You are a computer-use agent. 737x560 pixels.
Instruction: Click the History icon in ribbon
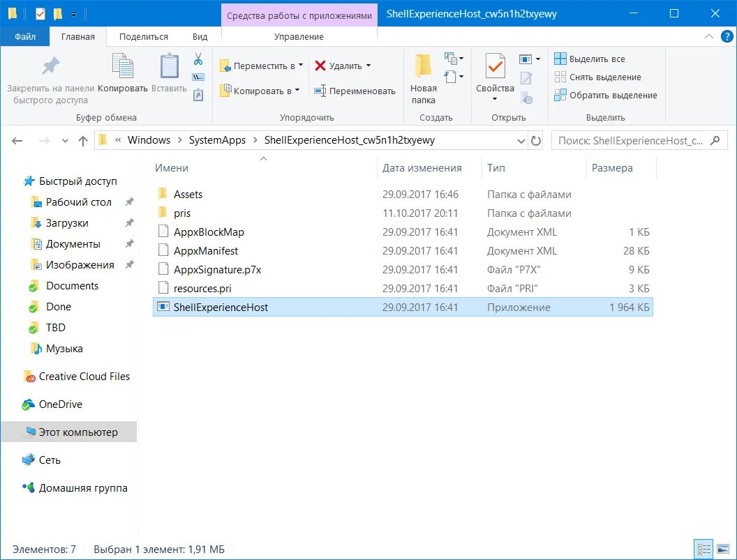(x=526, y=98)
